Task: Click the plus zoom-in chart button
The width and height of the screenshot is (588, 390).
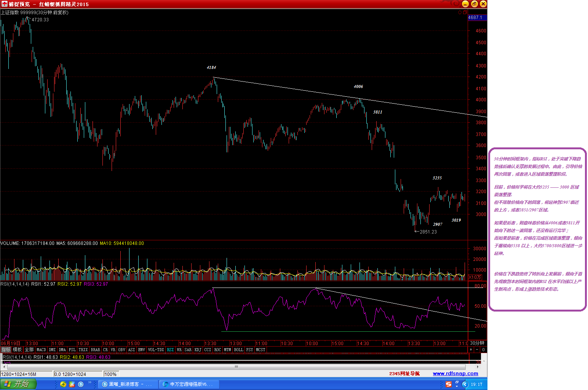Action: tap(471, 350)
